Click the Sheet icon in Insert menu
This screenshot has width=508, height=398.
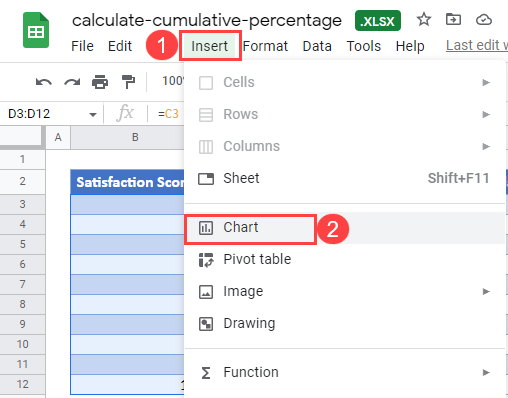point(206,179)
